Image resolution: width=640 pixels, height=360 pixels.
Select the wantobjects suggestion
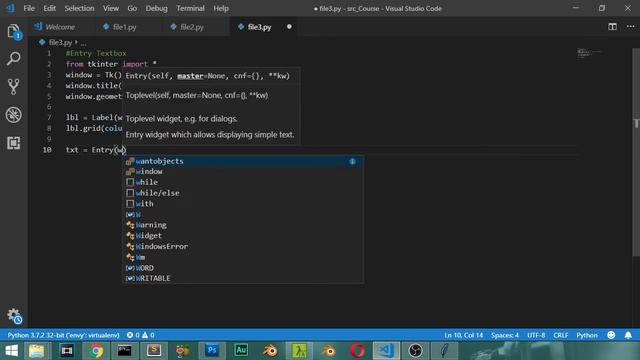(243, 161)
